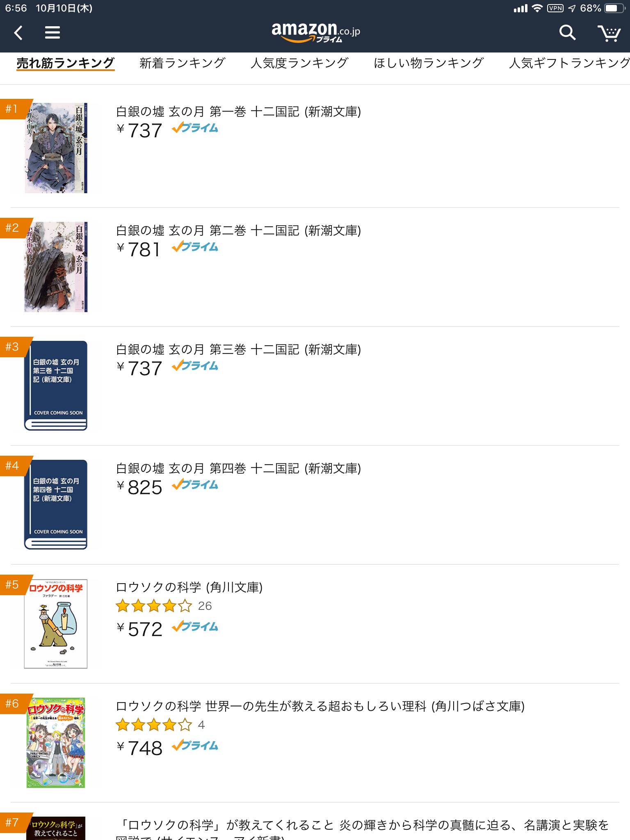Open 白銀の墟 玄の月 第四巻 title link
Image resolution: width=630 pixels, height=840 pixels.
(238, 468)
